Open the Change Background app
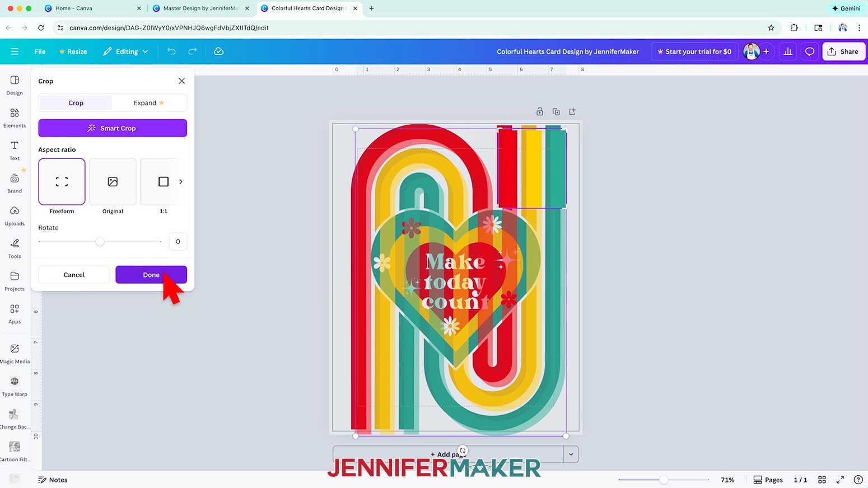This screenshot has height=488, width=868. coord(15,419)
